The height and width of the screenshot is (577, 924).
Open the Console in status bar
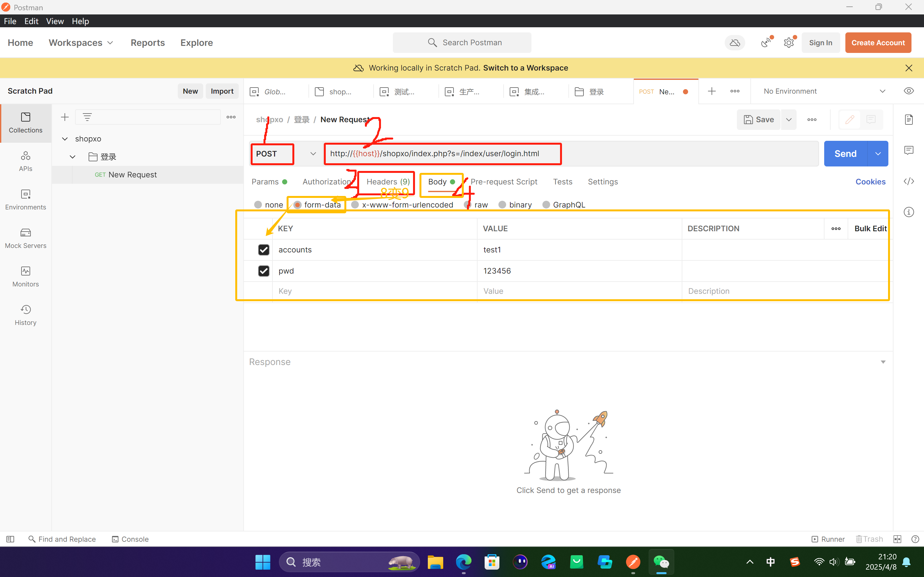(x=130, y=539)
